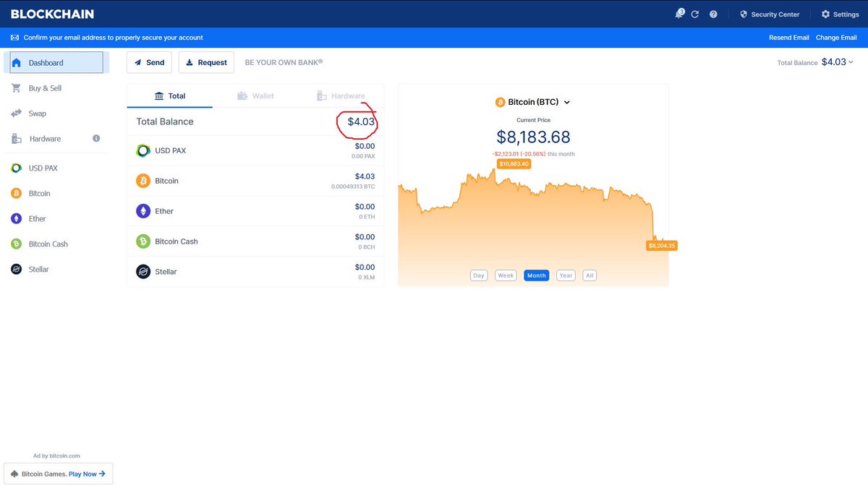This screenshot has height=488, width=868.
Task: Click the Swap arrows icon in sidebar
Action: coord(16,114)
